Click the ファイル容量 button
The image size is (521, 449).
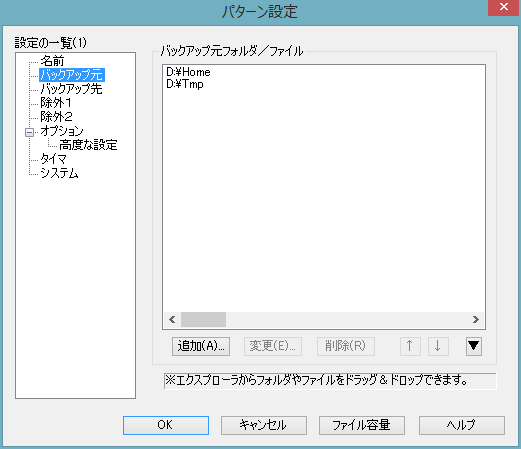click(x=362, y=425)
